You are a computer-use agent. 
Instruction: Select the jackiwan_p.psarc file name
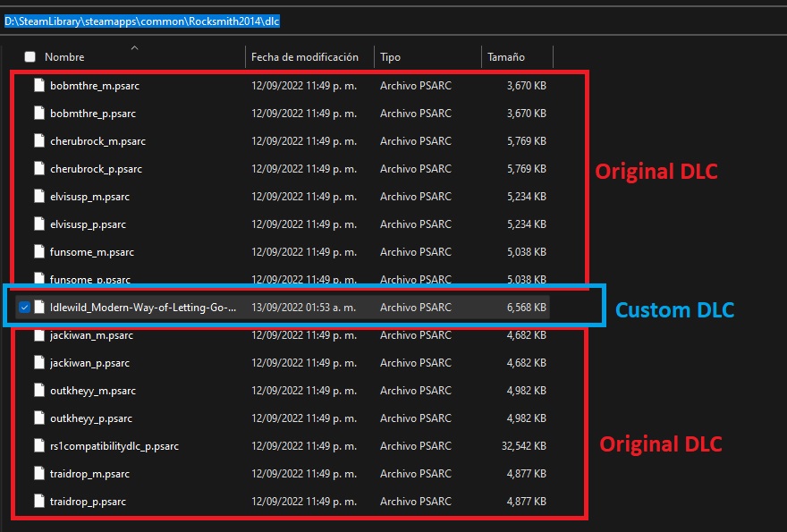(x=89, y=363)
